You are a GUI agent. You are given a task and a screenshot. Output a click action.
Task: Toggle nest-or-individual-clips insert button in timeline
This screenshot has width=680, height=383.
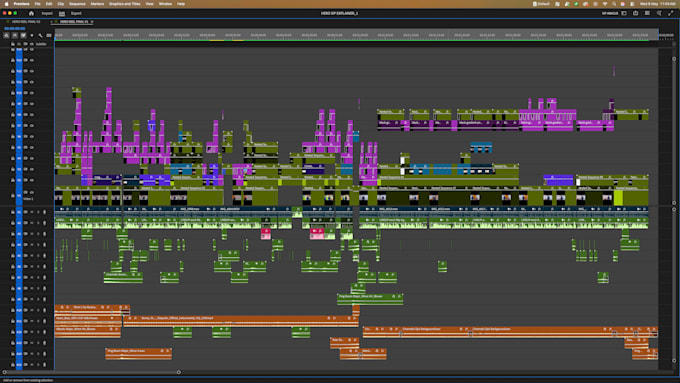click(7, 35)
